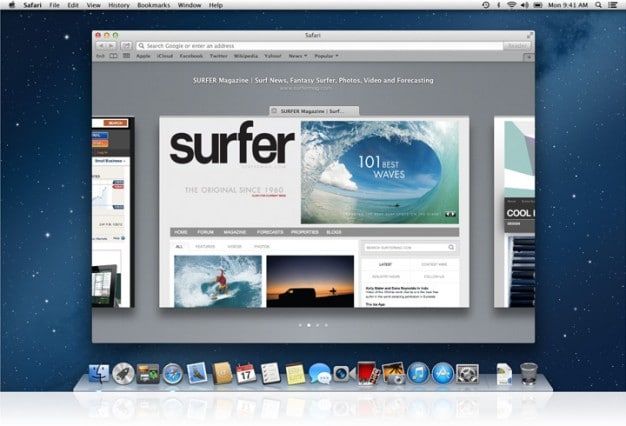
Task: Open Finder from the Dock
Action: (99, 374)
